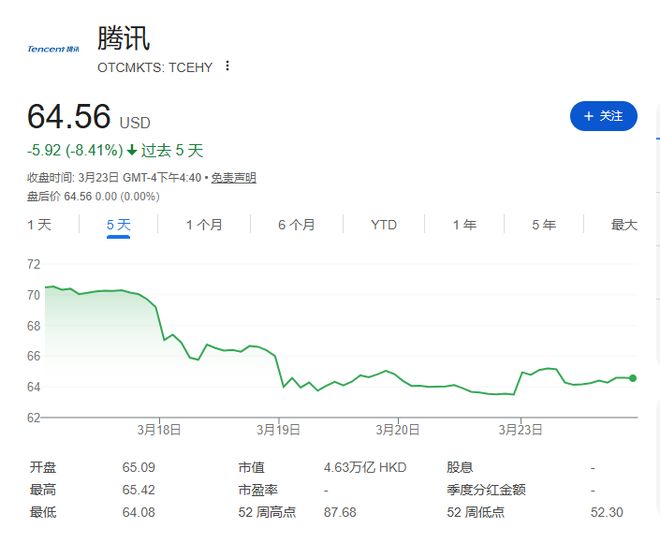Screen dimensions: 660x543
Task: Show the 5 年 price chart
Action: tap(544, 225)
